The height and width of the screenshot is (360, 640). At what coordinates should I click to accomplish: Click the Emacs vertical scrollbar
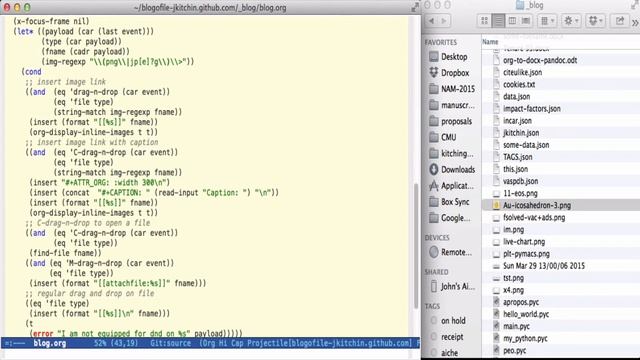[x=416, y=245]
